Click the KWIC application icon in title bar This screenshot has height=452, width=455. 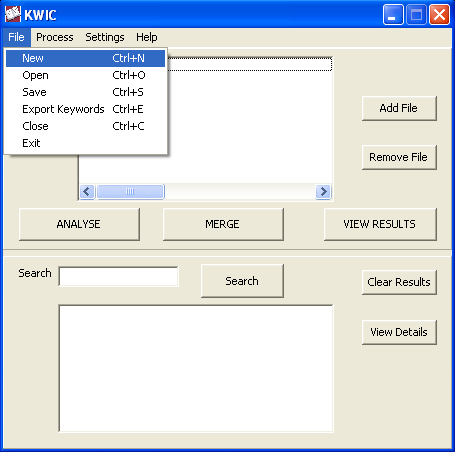tap(13, 14)
